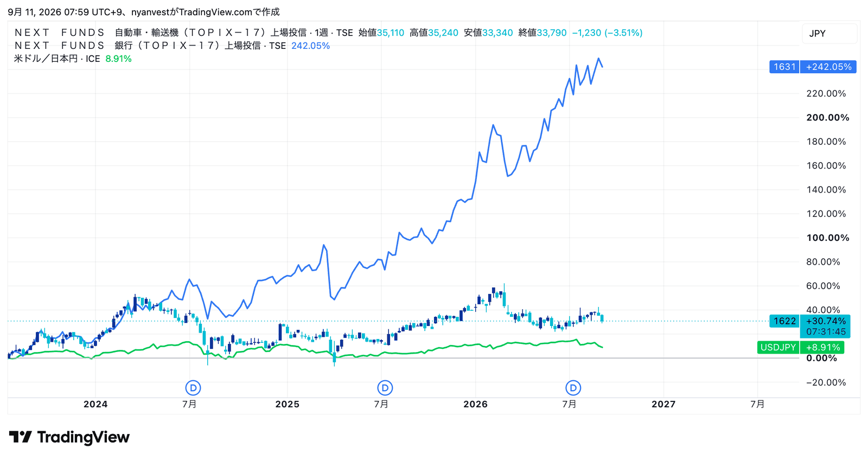Click the 高値 35,240 high value
This screenshot has width=868, height=460.
point(434,33)
